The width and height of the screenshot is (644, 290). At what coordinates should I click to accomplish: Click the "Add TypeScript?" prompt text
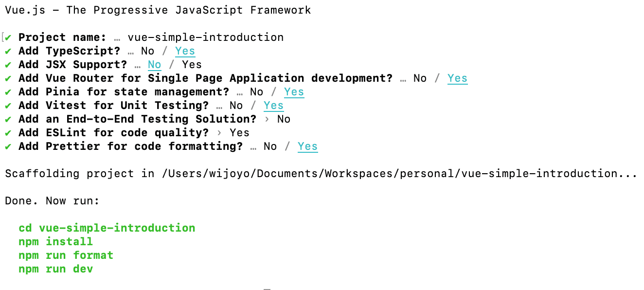tap(69, 51)
